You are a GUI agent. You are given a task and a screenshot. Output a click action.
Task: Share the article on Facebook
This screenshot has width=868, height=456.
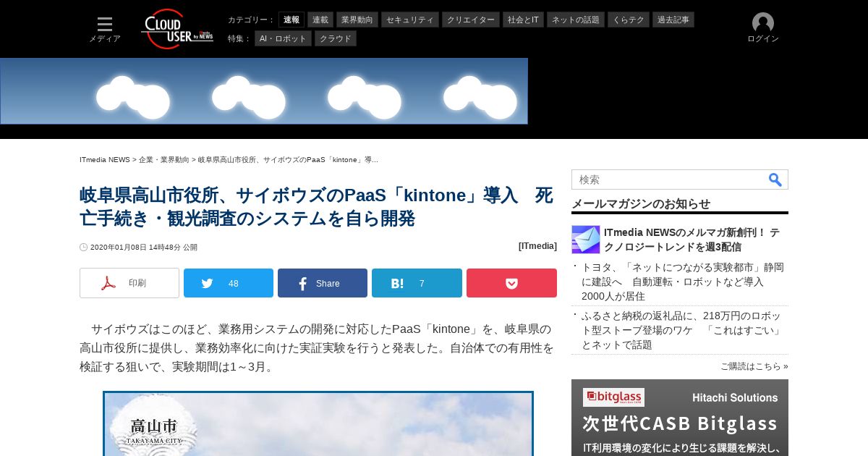(x=323, y=283)
